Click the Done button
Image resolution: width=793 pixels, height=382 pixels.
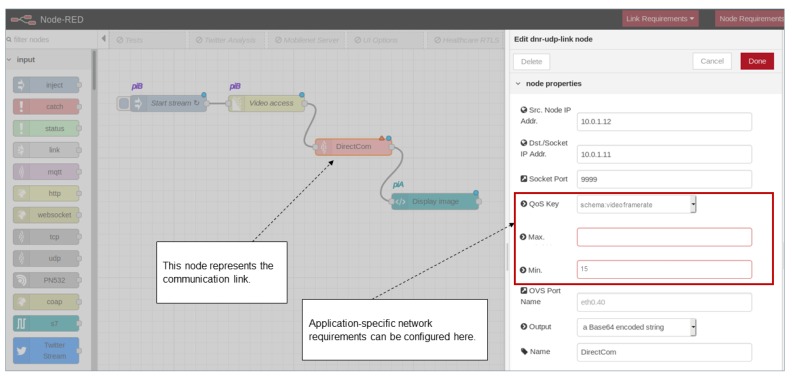tap(757, 61)
